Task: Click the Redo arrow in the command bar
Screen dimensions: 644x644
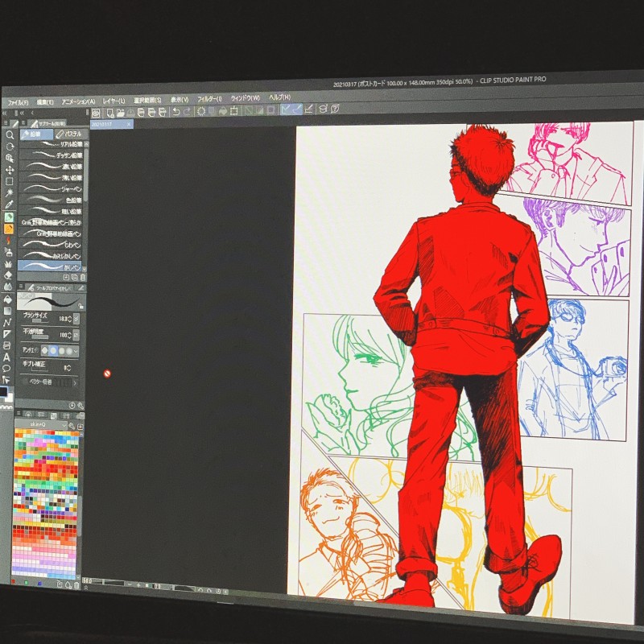Action: [187, 111]
